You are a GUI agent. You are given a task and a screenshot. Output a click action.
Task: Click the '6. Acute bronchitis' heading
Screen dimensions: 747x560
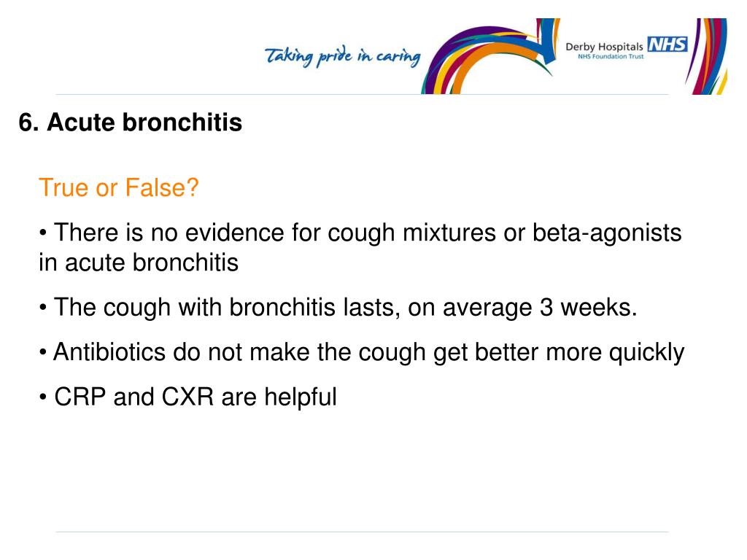click(x=131, y=122)
